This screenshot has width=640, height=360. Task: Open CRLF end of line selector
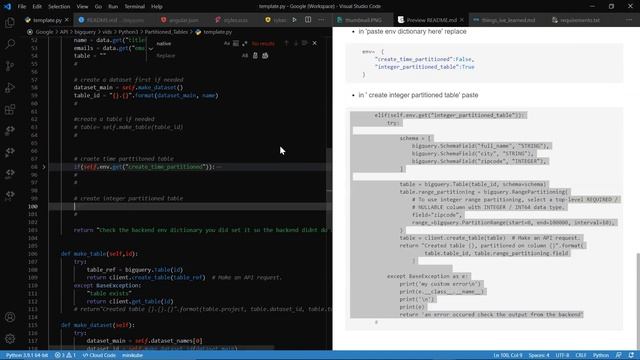tap(581, 355)
